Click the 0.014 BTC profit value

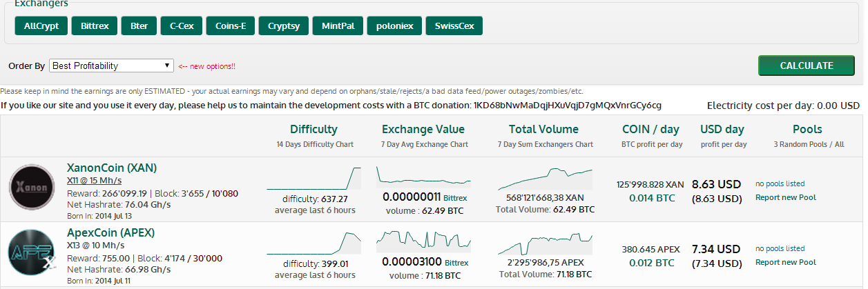click(652, 198)
